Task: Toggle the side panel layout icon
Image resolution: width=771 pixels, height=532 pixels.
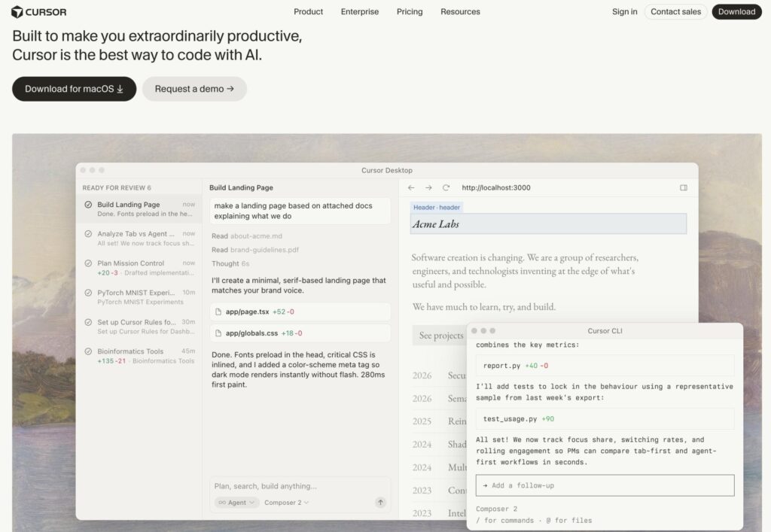Action: pyautogui.click(x=684, y=187)
